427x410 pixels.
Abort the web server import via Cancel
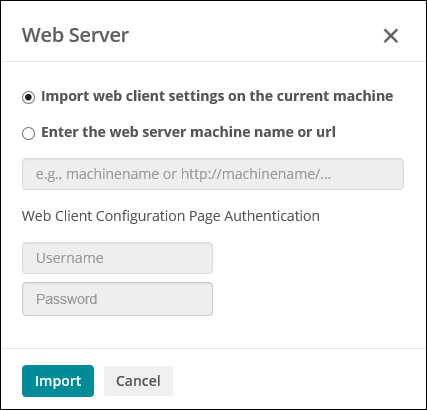(138, 381)
